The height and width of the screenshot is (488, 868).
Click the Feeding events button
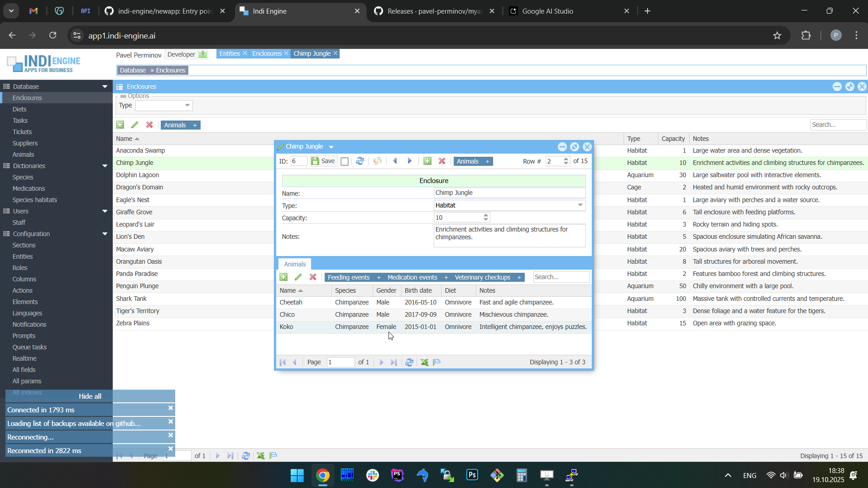pos(348,277)
